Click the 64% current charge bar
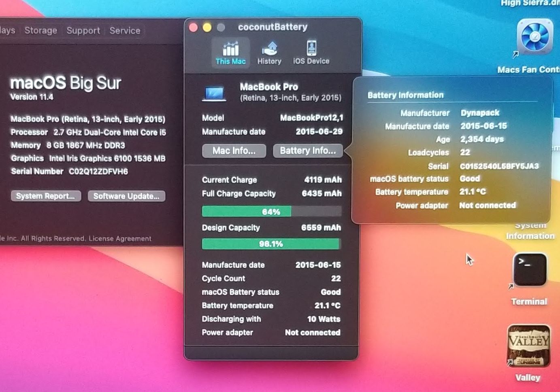The height and width of the screenshot is (392, 560). click(x=271, y=212)
